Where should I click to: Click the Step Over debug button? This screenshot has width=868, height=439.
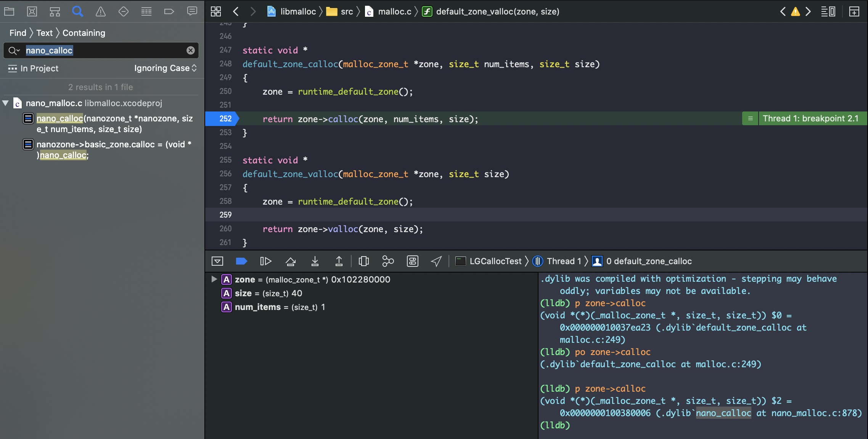coord(290,261)
